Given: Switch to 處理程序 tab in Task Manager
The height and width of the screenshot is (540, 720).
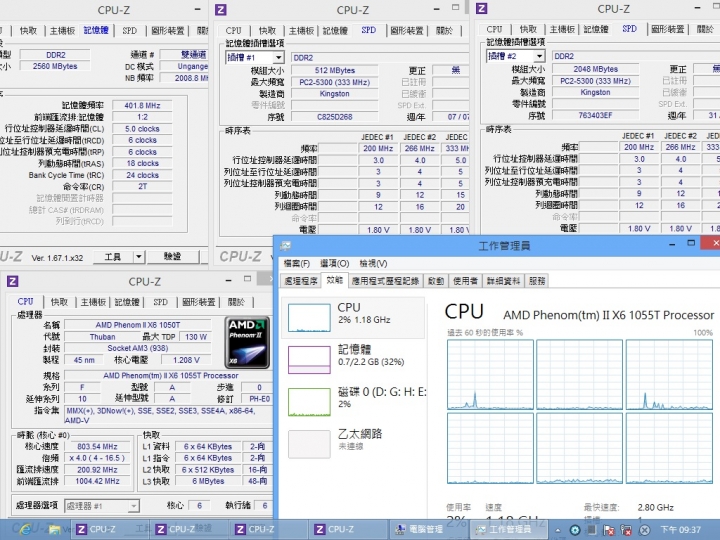Looking at the screenshot, I should pos(301,281).
